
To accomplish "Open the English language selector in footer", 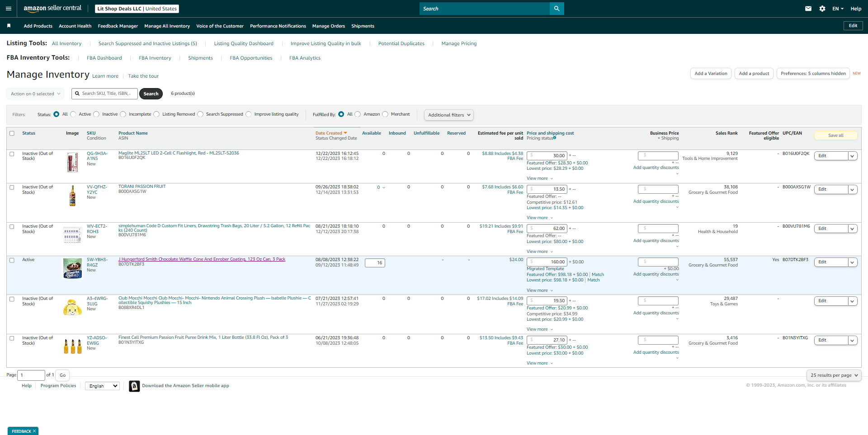I will [103, 386].
